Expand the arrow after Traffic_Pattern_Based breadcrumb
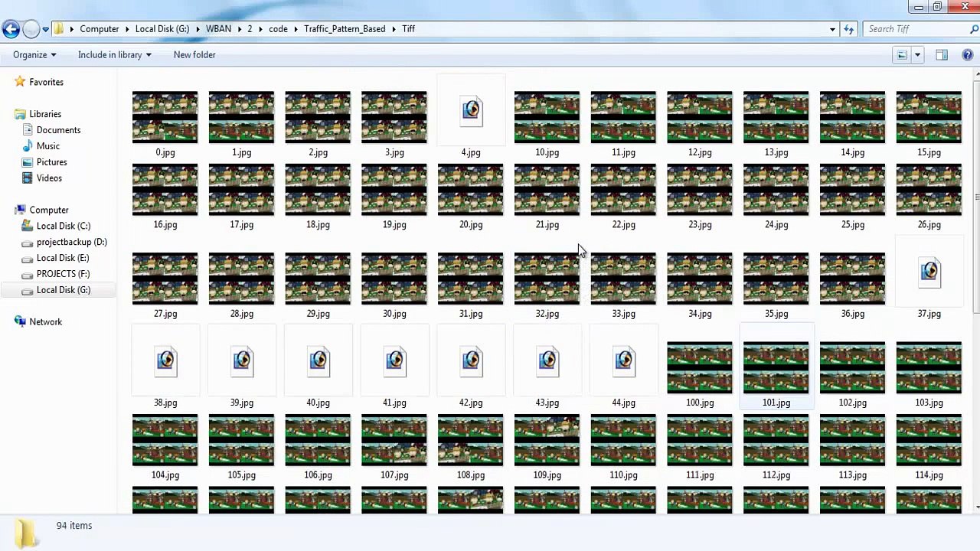Viewport: 980px width, 551px height. point(394,29)
